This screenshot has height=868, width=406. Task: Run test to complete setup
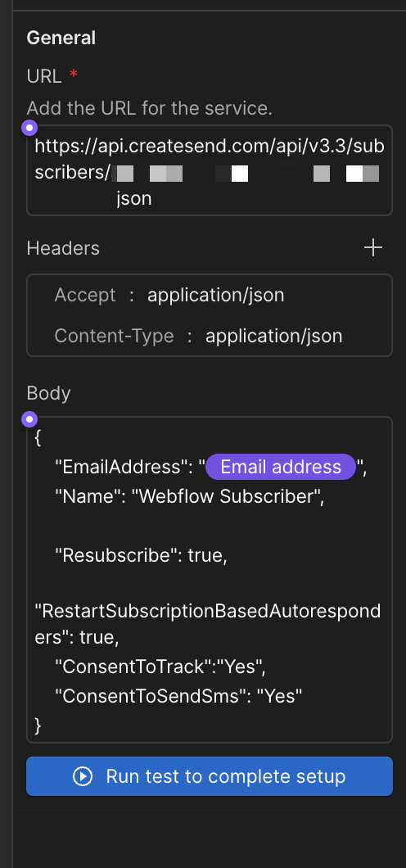210,776
